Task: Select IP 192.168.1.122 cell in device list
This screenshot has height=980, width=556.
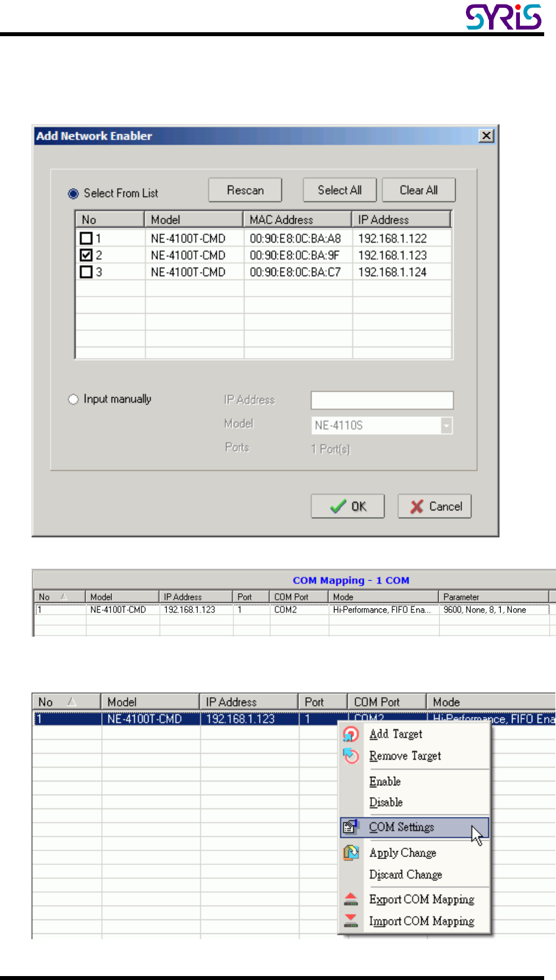Action: [x=392, y=238]
